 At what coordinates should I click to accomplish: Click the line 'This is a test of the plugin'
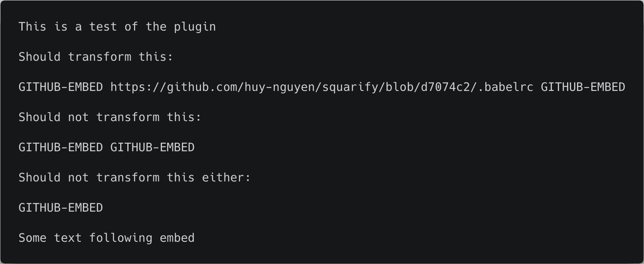pyautogui.click(x=117, y=27)
